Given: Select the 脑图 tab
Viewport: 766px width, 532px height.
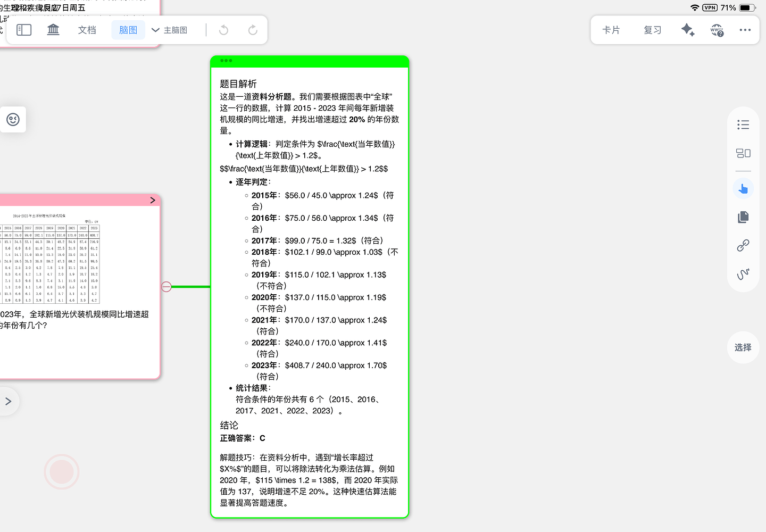Looking at the screenshot, I should [x=128, y=30].
